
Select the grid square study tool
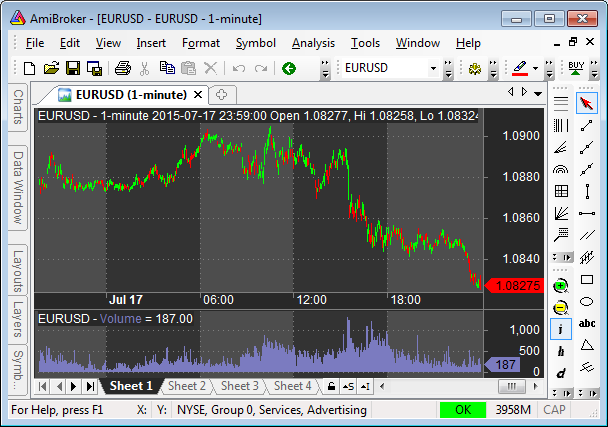coord(561,191)
